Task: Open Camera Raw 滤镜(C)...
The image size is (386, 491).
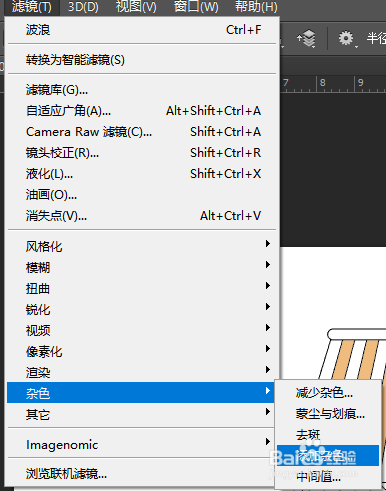Action: pos(142,132)
